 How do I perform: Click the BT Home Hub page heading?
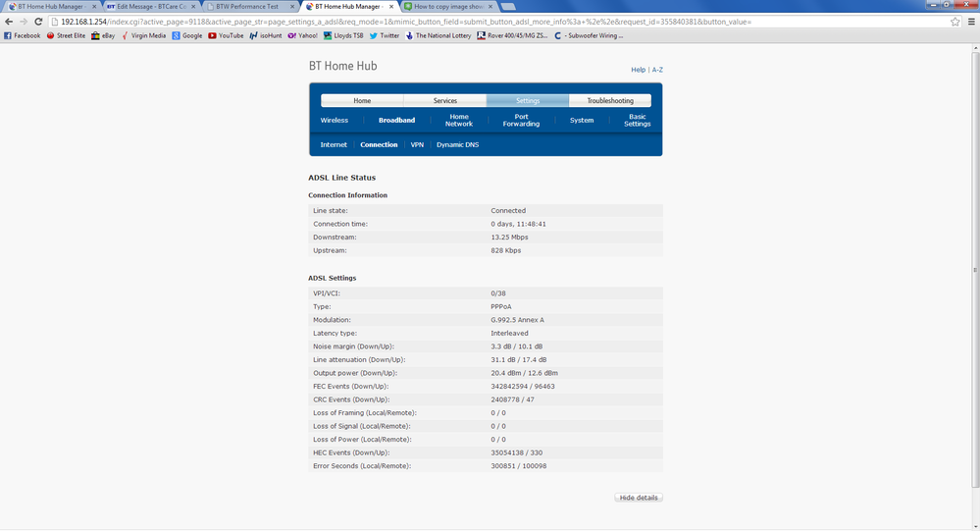click(343, 66)
